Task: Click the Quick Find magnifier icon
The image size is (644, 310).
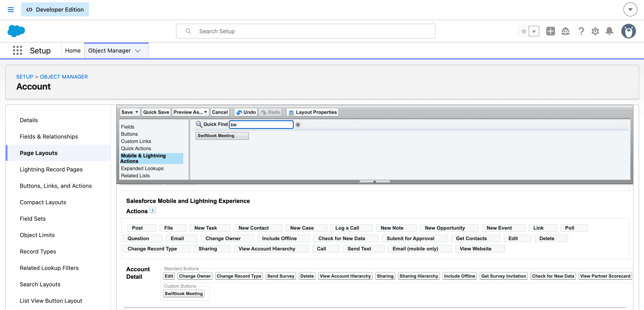Action: [x=199, y=124]
